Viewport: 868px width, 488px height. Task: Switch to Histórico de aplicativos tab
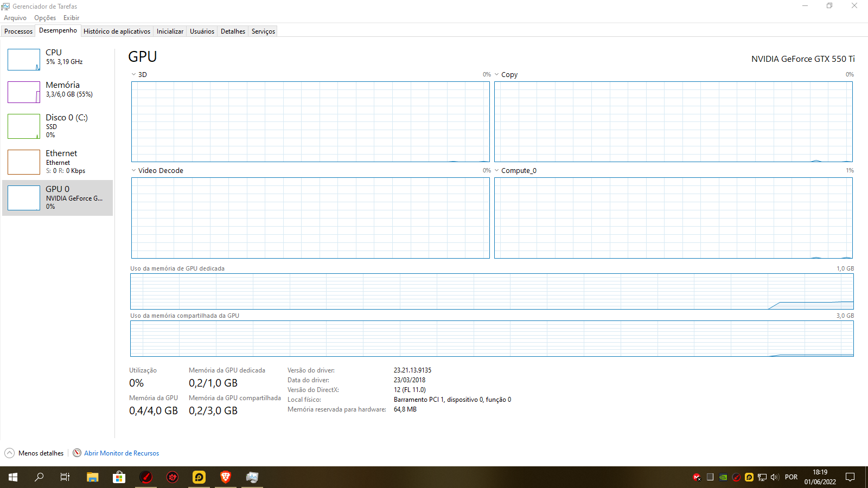(117, 31)
